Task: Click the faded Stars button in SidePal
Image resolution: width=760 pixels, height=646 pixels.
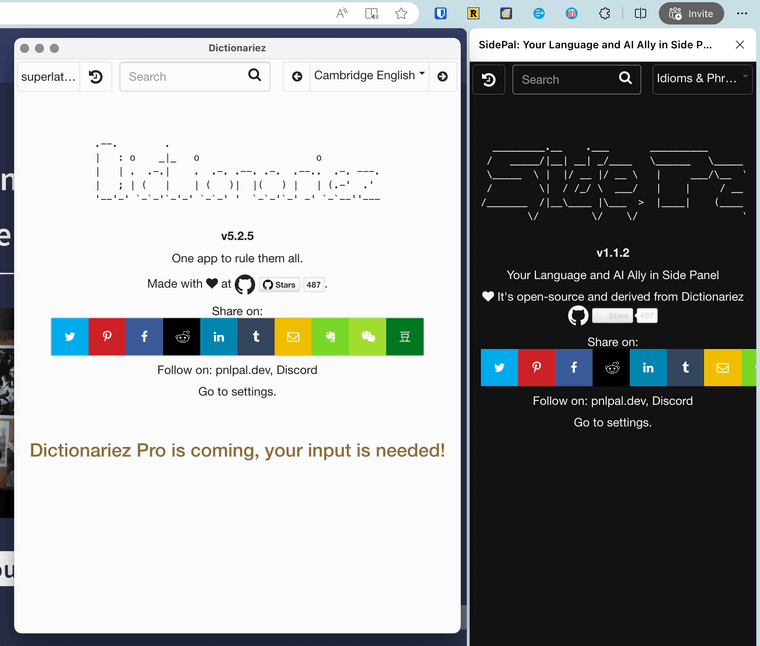Action: 613,316
